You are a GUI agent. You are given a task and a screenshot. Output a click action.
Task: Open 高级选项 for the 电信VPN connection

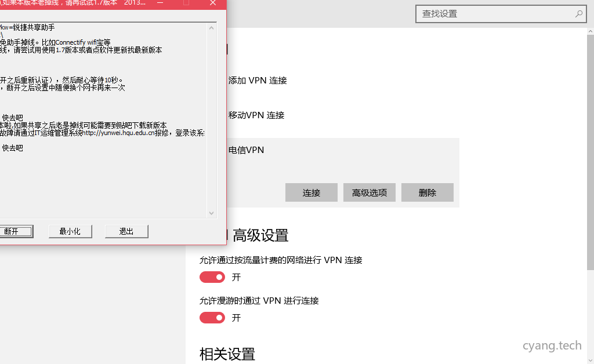coord(370,192)
